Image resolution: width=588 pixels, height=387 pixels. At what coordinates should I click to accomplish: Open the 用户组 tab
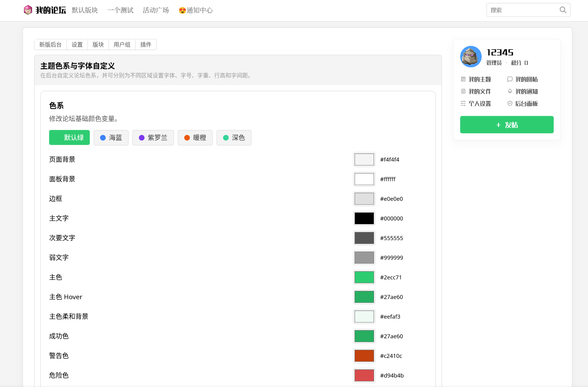(122, 45)
